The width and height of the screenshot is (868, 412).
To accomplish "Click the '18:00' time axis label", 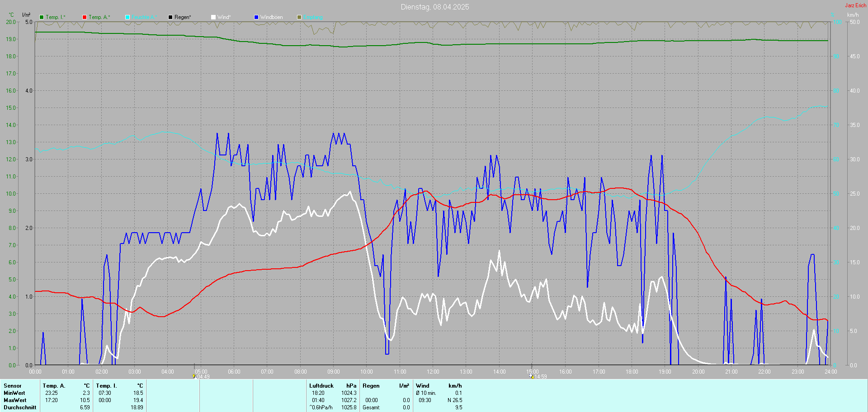I will (632, 372).
